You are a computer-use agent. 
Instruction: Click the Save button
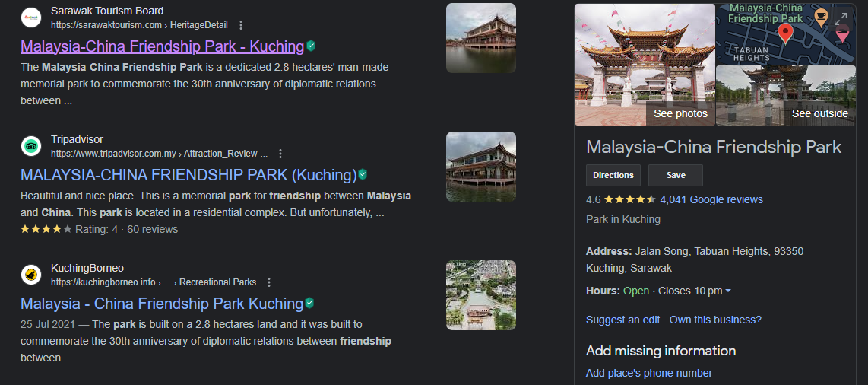click(x=676, y=175)
